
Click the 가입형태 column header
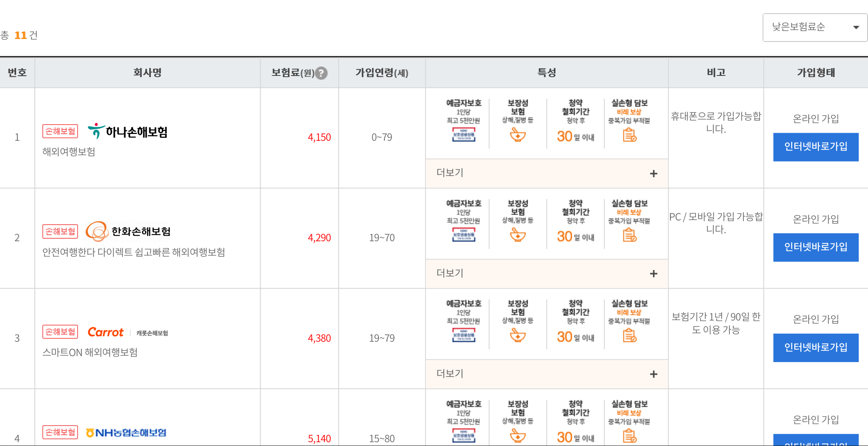point(816,73)
